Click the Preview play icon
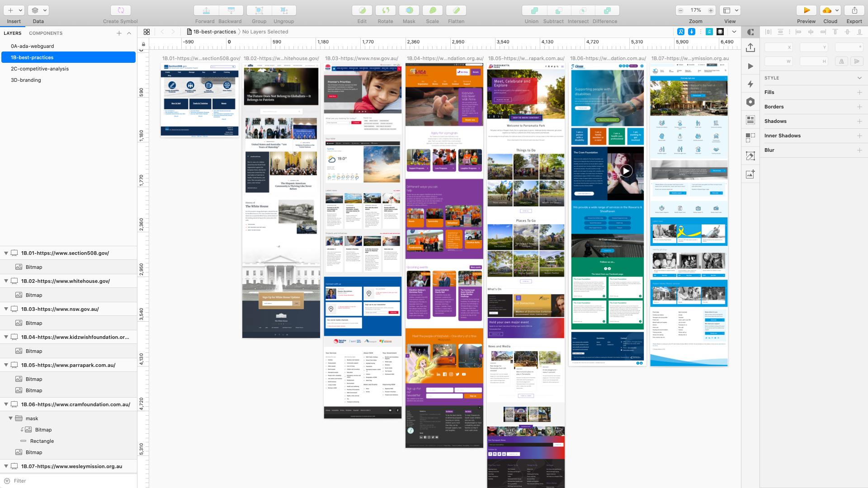Screen dimensions: 868x488 coord(806,10)
